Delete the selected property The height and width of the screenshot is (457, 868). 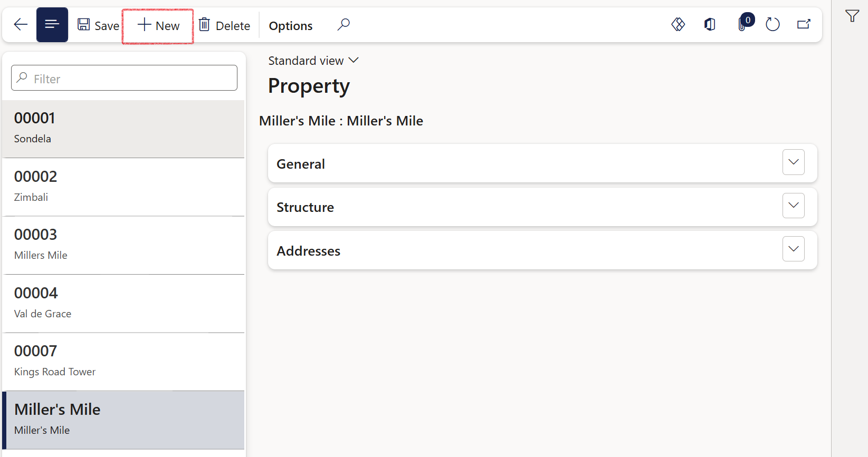click(225, 25)
